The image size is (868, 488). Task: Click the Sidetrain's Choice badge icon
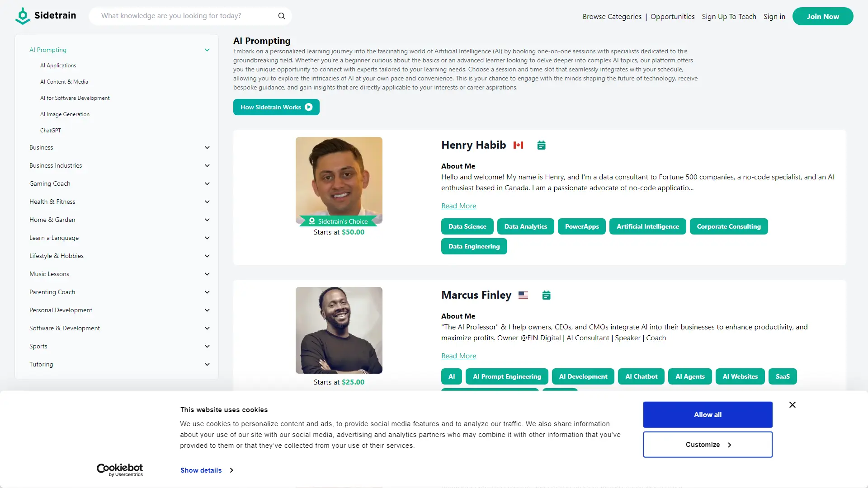click(312, 221)
